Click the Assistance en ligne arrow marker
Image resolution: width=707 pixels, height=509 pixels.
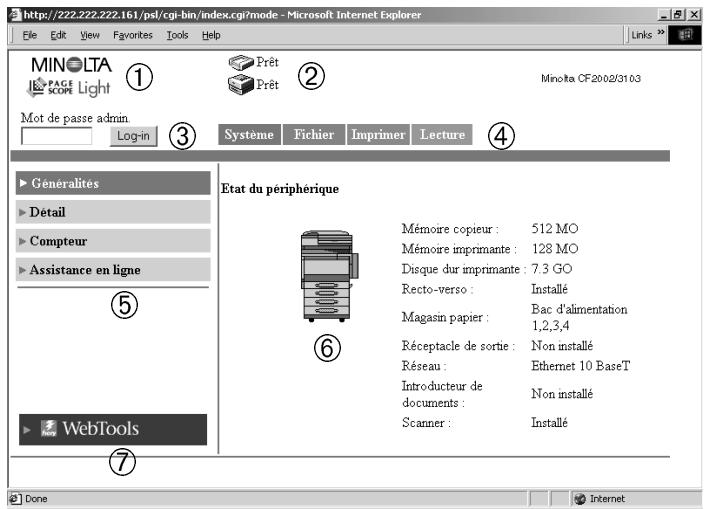(x=23, y=270)
